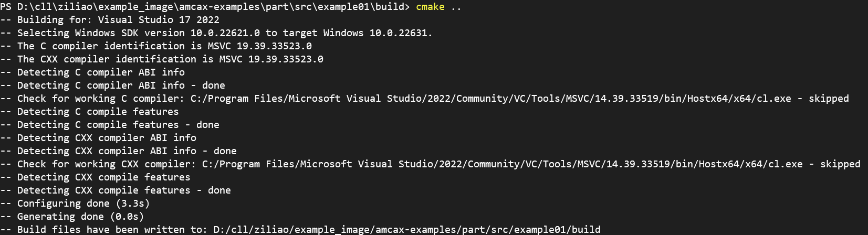Click the "Generating done (0.0s)" line

click(80, 217)
